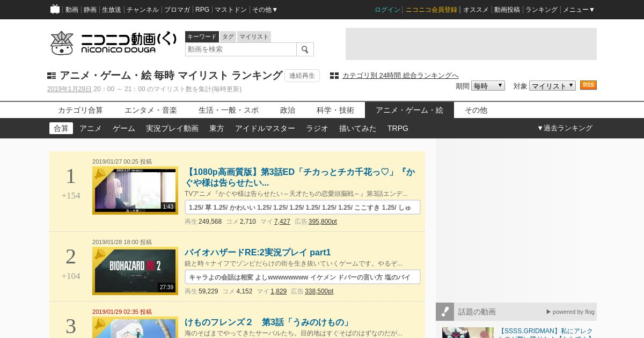
Task: Select ラジオ subcategory
Action: tap(317, 128)
